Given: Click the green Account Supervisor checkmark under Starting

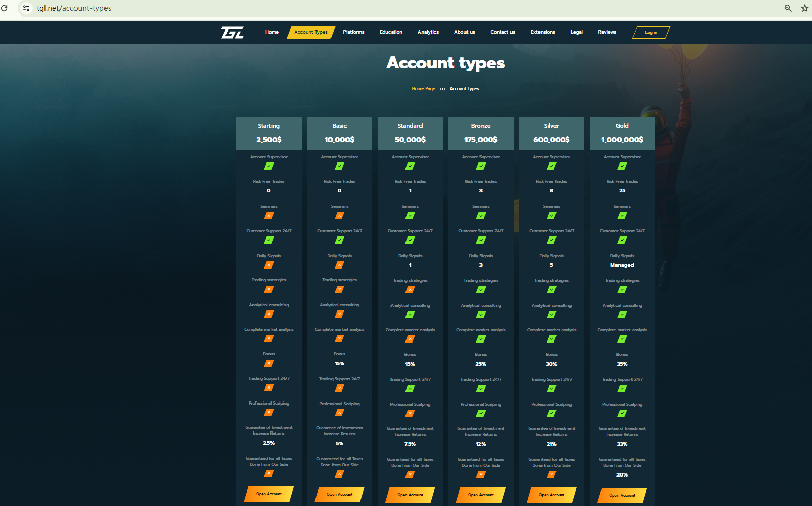Looking at the screenshot, I should (269, 166).
